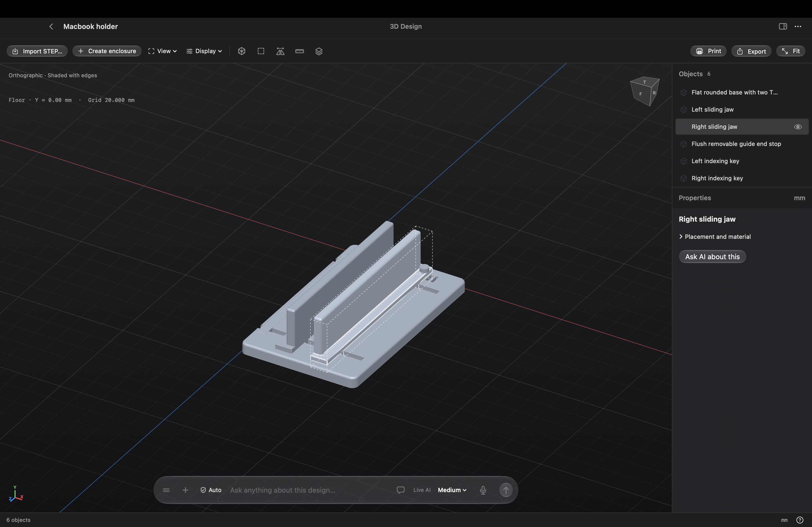This screenshot has width=812, height=527.
Task: Activate the ruler measure tool
Action: click(x=300, y=51)
